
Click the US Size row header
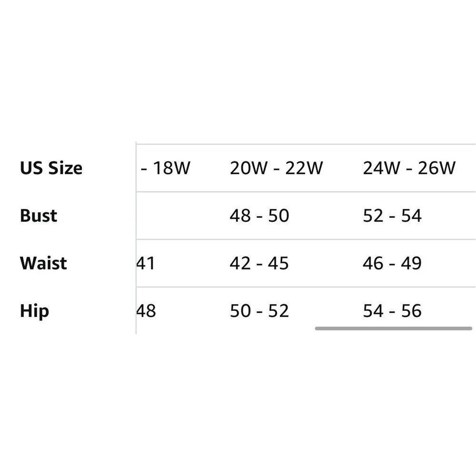51,168
